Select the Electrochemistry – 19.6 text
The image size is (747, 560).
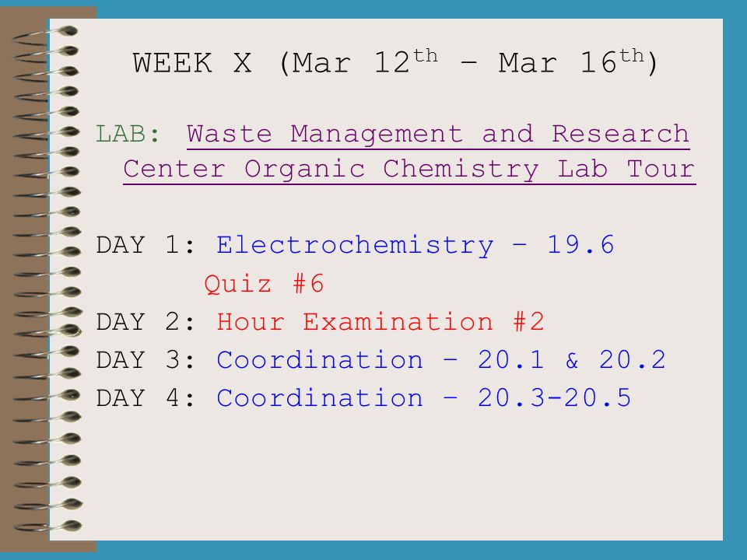(415, 246)
